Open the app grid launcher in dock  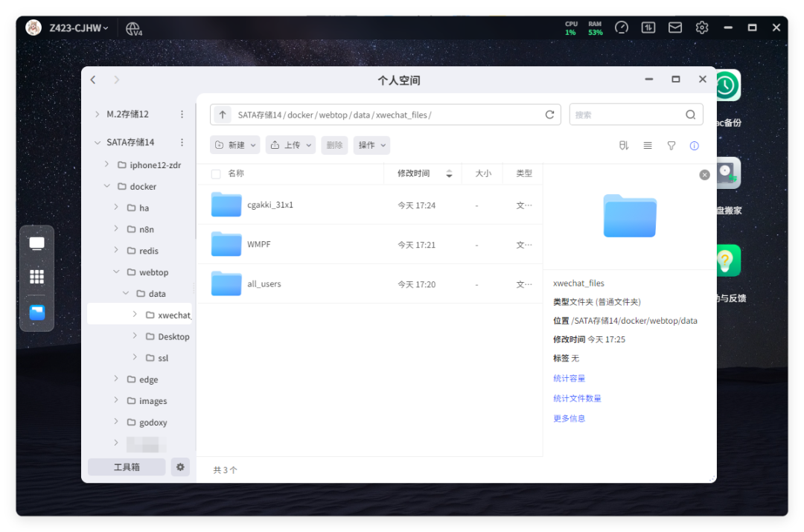coord(37,277)
